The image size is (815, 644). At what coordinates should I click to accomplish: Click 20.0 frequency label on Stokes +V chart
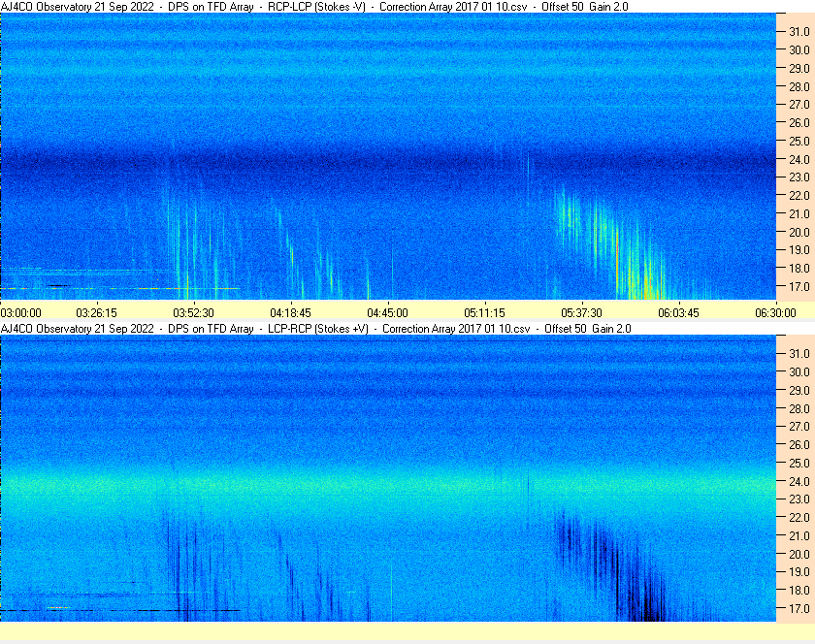point(799,554)
